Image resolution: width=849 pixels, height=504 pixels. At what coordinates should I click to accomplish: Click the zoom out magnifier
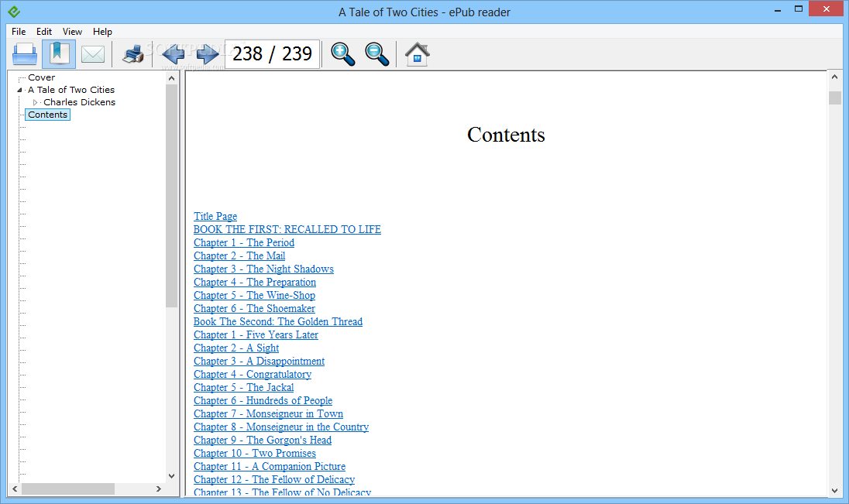click(x=376, y=54)
